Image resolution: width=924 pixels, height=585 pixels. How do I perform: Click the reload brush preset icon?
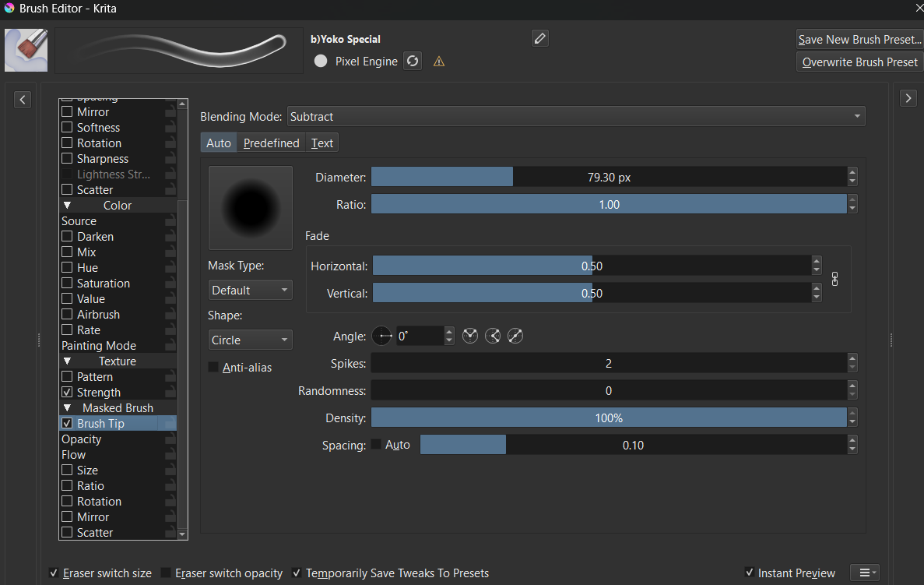point(413,61)
